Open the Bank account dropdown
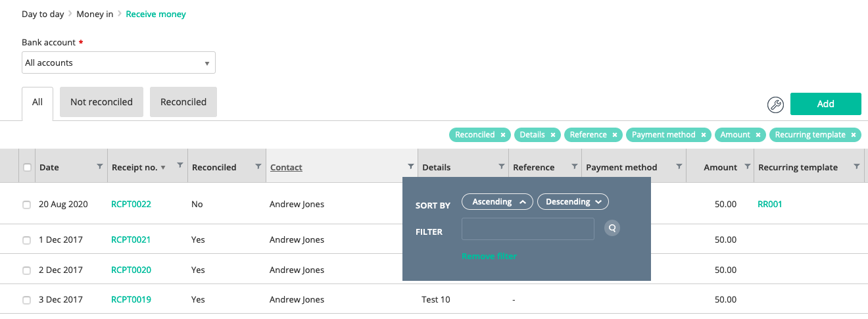The height and width of the screenshot is (319, 868). tap(118, 63)
